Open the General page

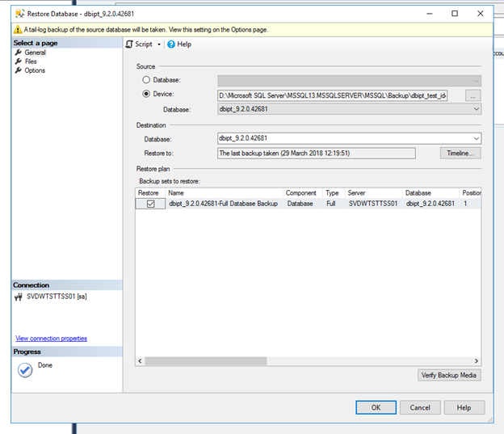[x=35, y=53]
